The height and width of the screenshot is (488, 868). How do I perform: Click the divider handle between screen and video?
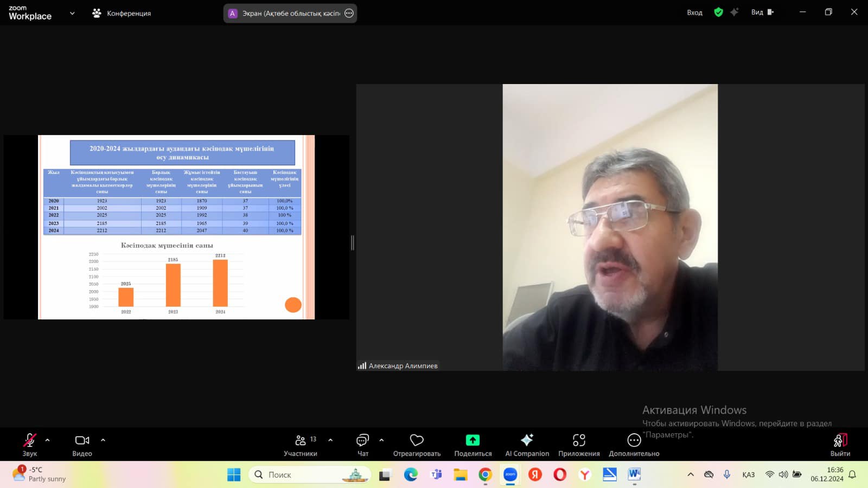pos(353,242)
